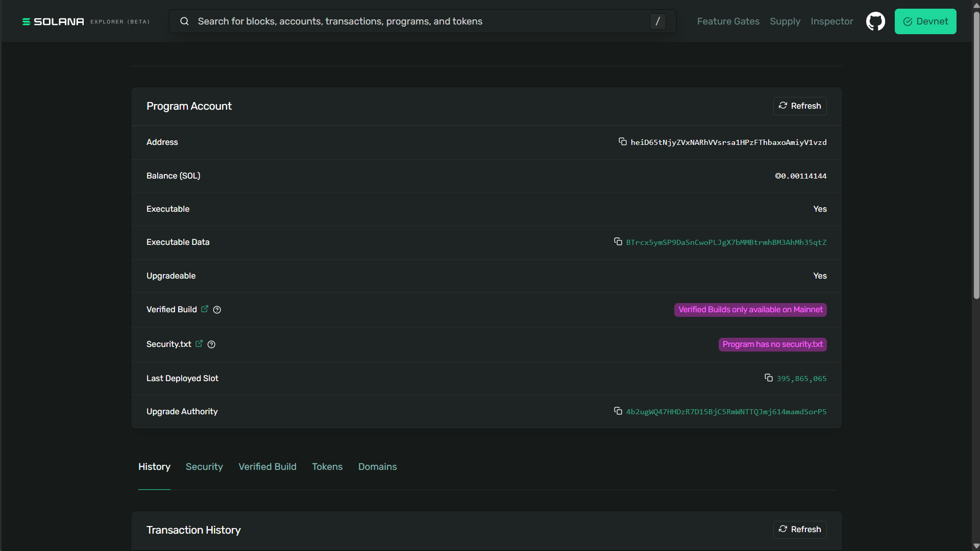Copy the Last Deployed Slot number
Viewport: 980px width, 551px height.
[x=768, y=378]
